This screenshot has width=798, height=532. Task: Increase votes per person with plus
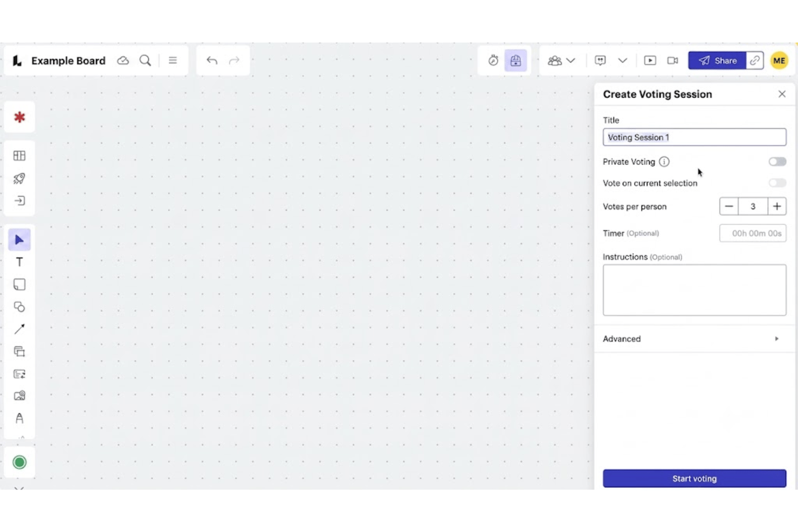[777, 206]
